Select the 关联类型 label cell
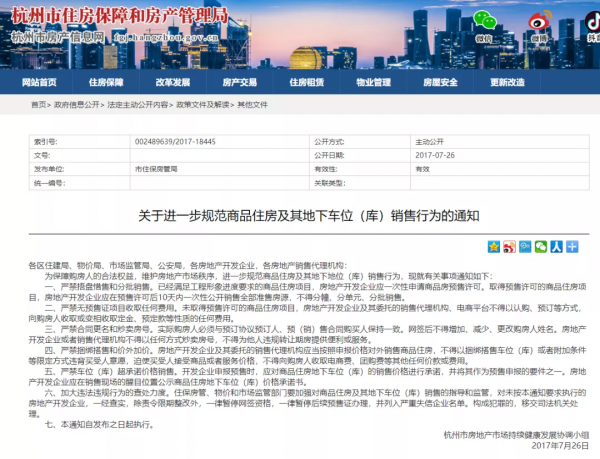The width and height of the screenshot is (600, 459). coord(360,183)
